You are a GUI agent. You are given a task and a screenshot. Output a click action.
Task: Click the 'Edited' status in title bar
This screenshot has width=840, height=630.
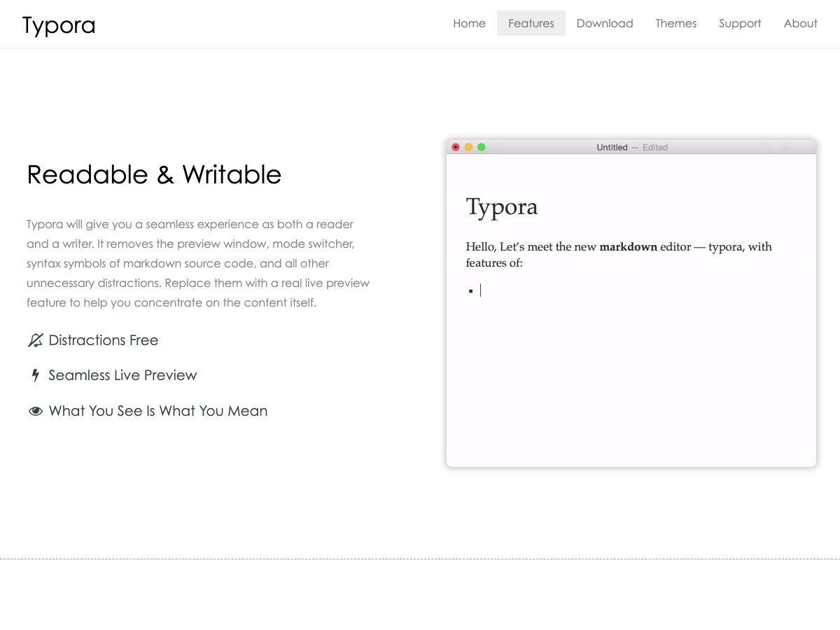coord(655,147)
